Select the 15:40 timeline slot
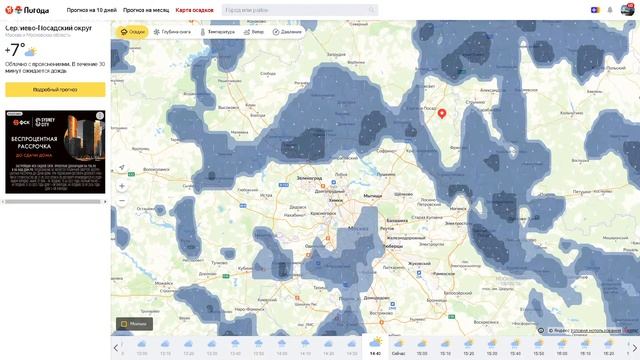 516,347
